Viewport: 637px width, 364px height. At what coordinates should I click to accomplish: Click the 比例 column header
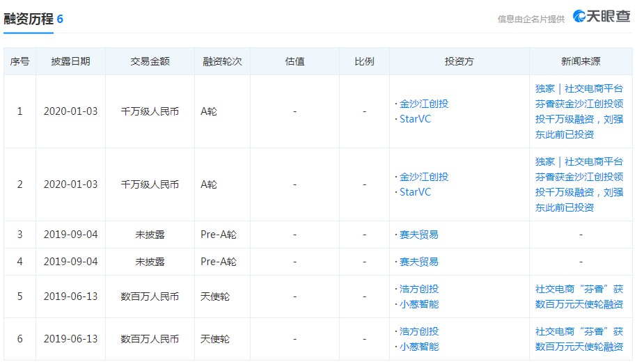pyautogui.click(x=364, y=61)
